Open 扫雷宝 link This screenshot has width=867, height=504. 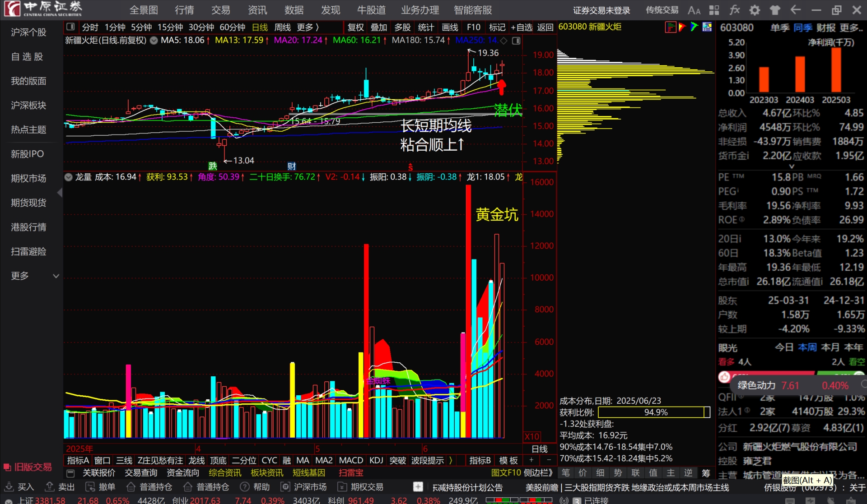tap(351, 473)
